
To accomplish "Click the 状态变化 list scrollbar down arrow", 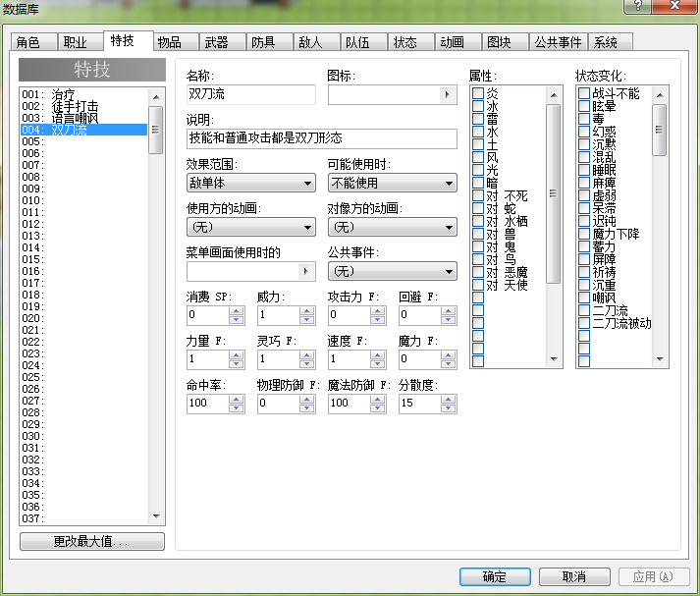I will [660, 359].
